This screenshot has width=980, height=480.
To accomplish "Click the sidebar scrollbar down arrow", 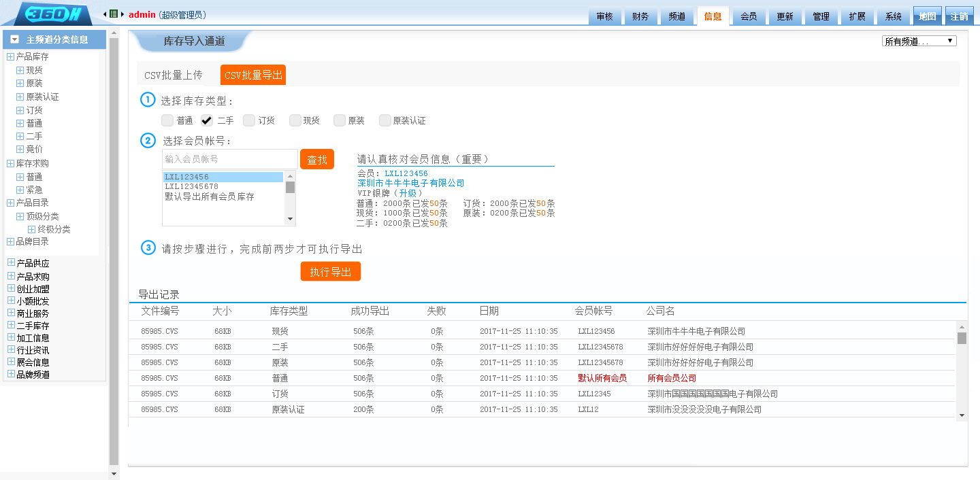I will (x=114, y=473).
